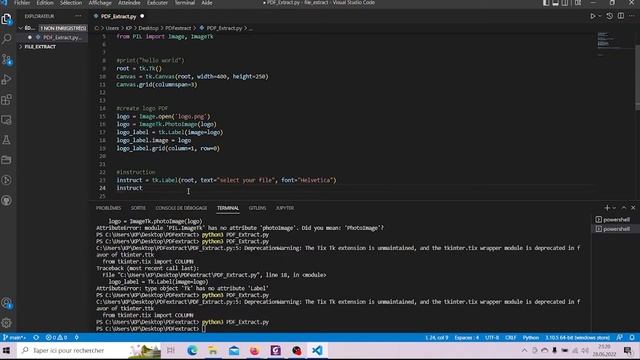Viewport: 640px width, 360px height.
Task: Click the feedback icon in status bar
Action: (620, 338)
